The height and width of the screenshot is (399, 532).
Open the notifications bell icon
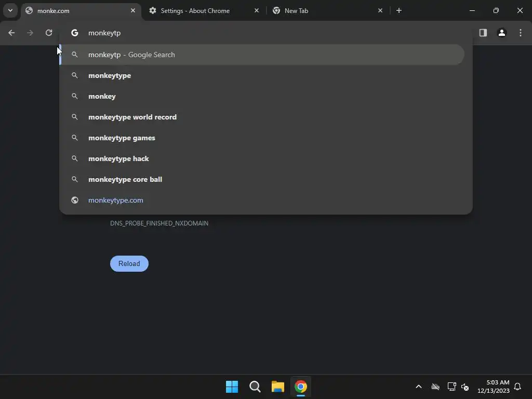pyautogui.click(x=517, y=387)
